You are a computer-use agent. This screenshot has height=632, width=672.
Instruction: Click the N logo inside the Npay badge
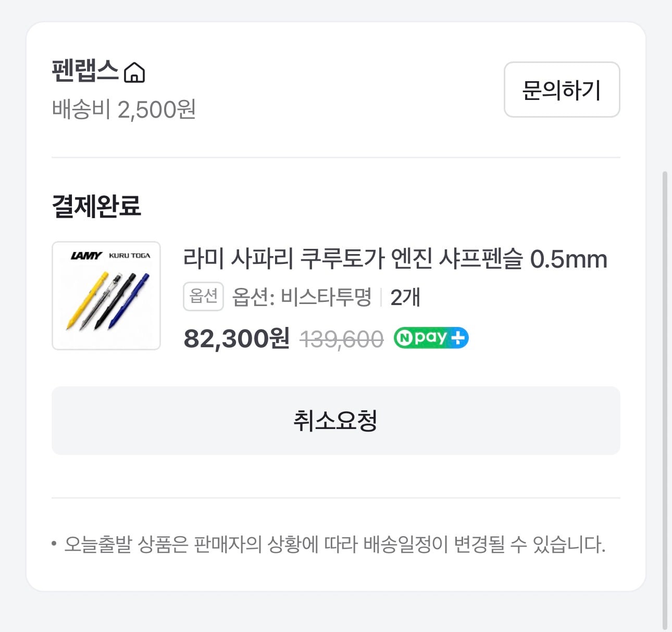(404, 338)
